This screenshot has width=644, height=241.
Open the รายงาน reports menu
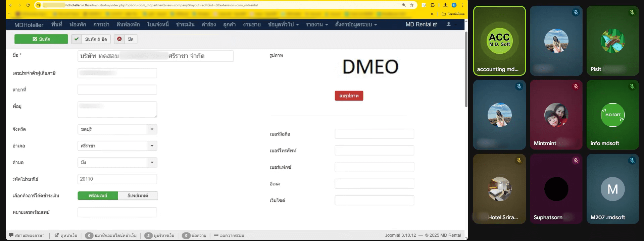click(x=316, y=24)
